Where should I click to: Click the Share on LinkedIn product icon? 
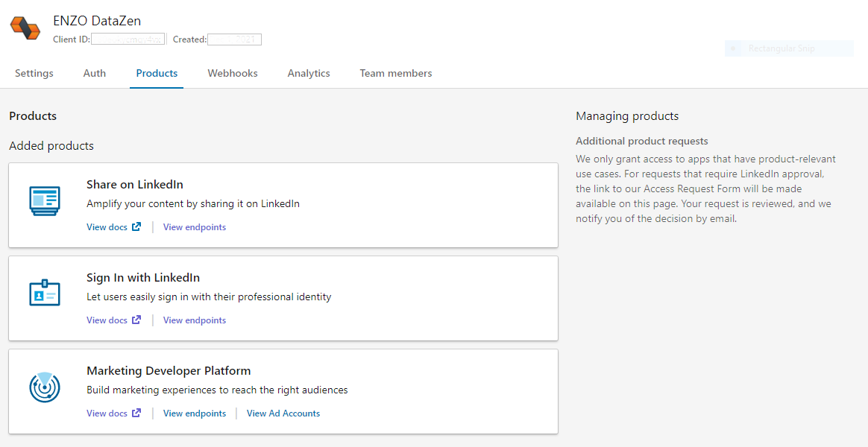[x=44, y=201]
